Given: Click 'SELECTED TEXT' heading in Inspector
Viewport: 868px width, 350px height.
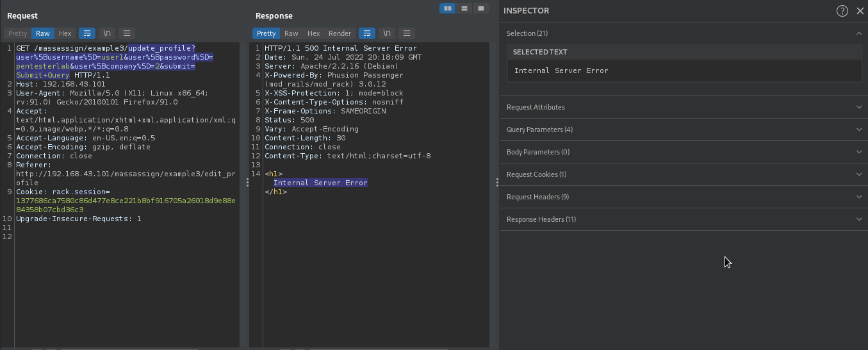Looking at the screenshot, I should pos(540,52).
